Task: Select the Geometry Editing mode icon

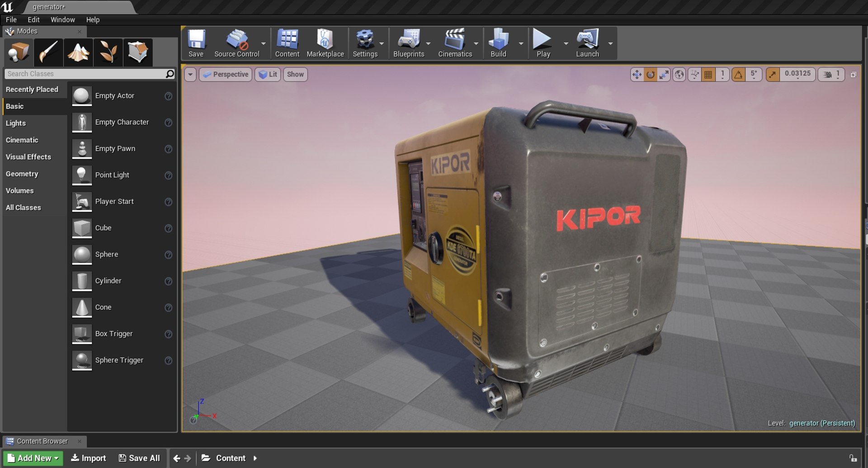Action: tap(138, 52)
